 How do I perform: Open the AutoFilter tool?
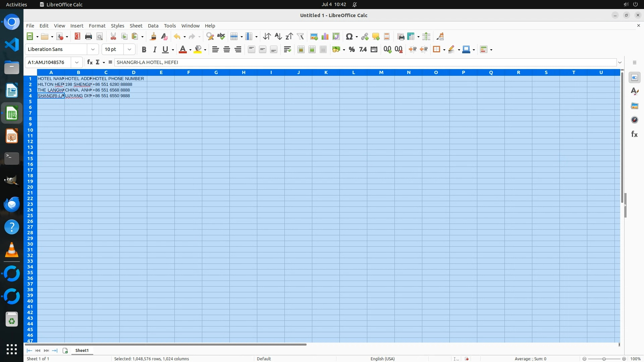tap(300, 37)
